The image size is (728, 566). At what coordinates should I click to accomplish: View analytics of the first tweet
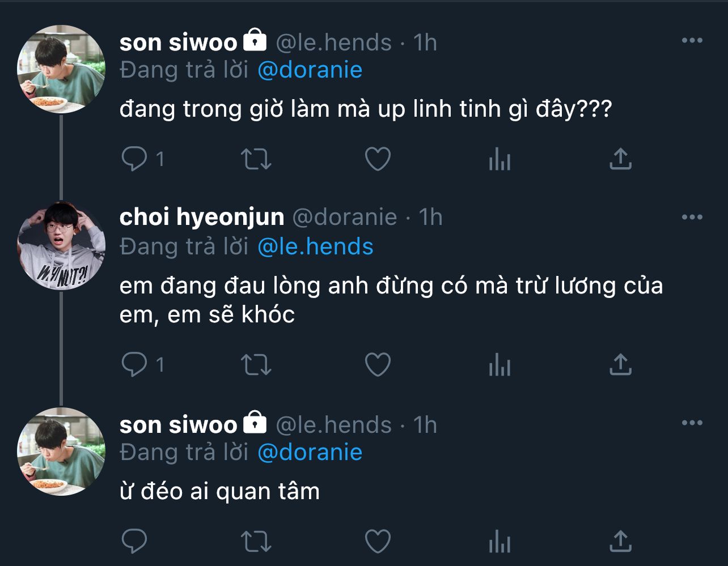[x=500, y=159]
